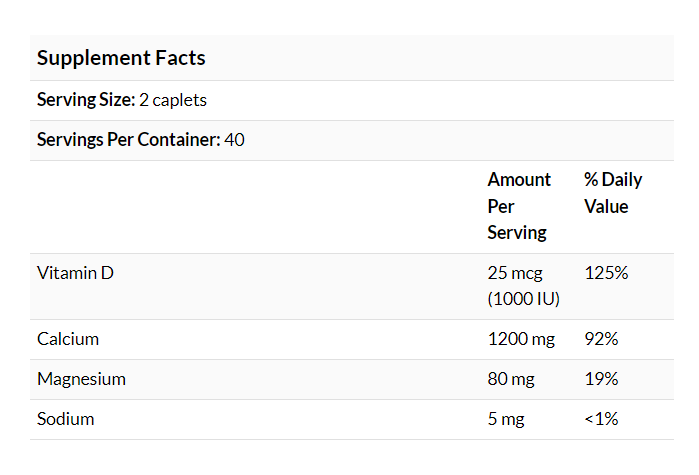Screen dimensions: 699x475
Task: Select the 125% daily value
Action: 606,272
